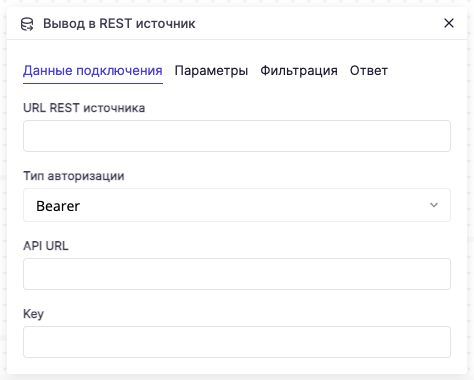This screenshot has height=380, width=474.
Task: Switch to the Фильтрация tab
Action: coord(299,71)
